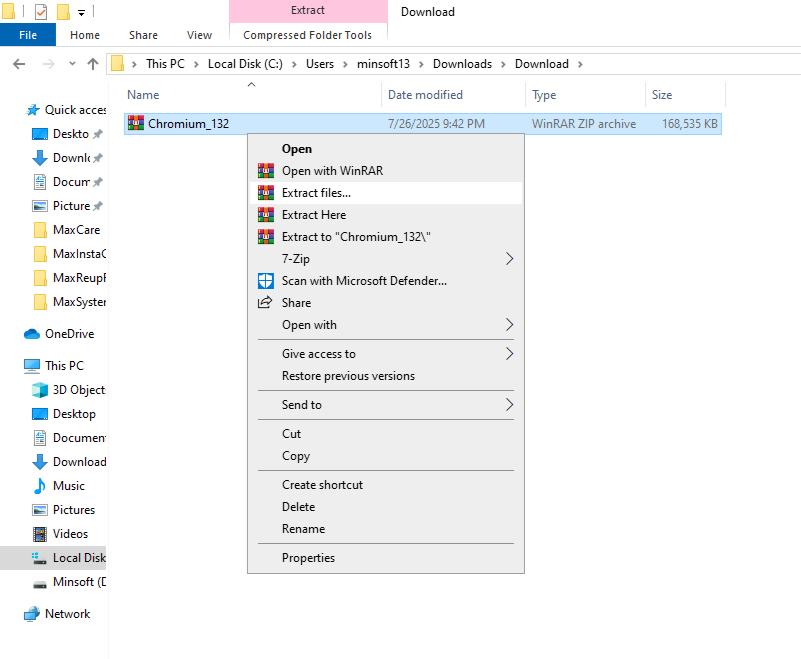The image size is (801, 659).
Task: Expand the Give access to submenu
Action: [x=509, y=354]
